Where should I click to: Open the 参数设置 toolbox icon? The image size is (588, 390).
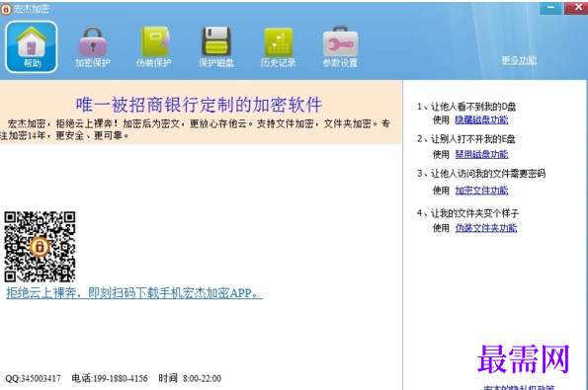pos(340,46)
